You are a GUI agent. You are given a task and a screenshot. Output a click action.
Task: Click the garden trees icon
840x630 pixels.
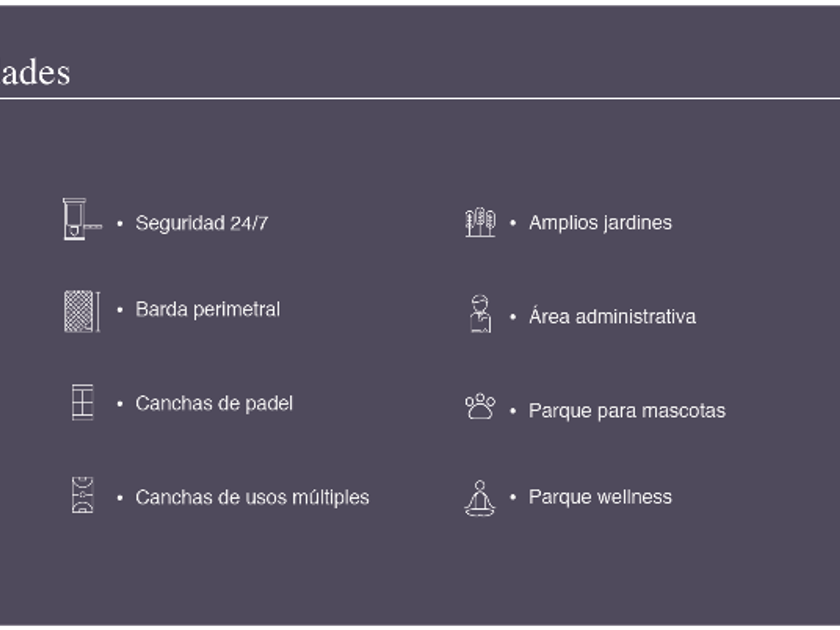[480, 222]
